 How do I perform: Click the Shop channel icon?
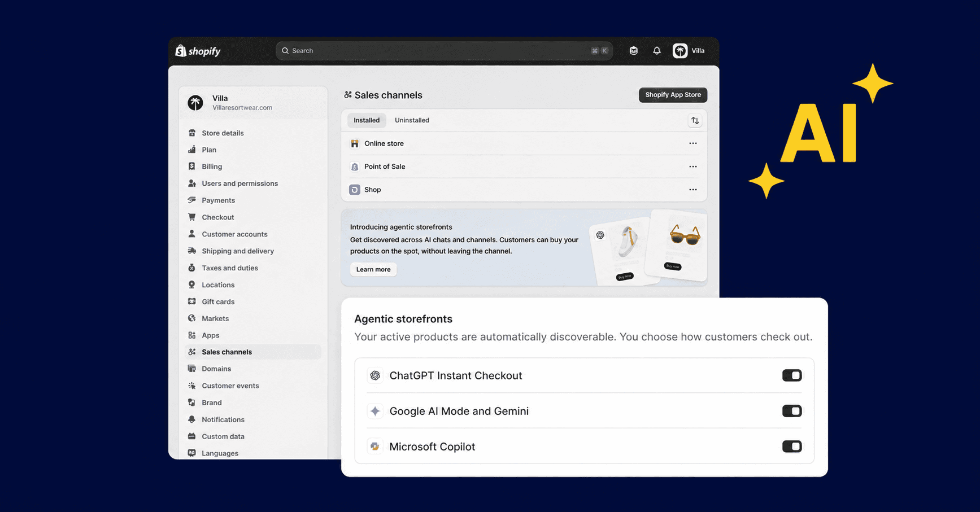coord(354,190)
